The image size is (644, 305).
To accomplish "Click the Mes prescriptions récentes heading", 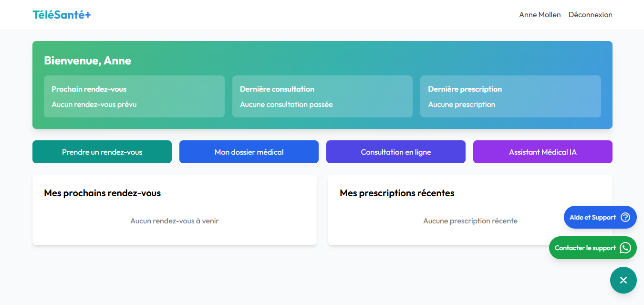I will coord(397,193).
